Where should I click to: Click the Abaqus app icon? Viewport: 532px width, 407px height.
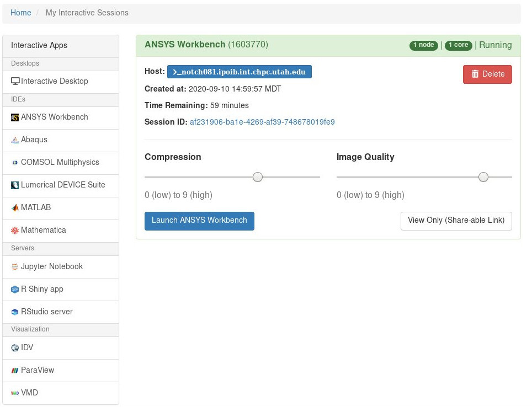click(x=15, y=140)
